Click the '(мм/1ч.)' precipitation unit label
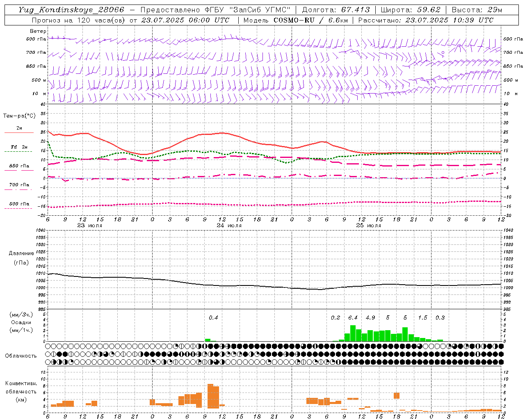The height and width of the screenshot is (420, 525). [21, 330]
